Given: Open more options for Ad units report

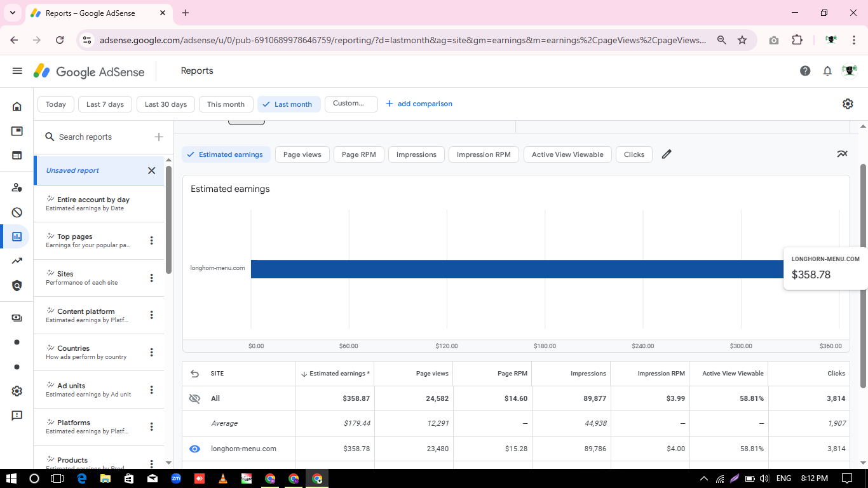Looking at the screenshot, I should (x=151, y=390).
